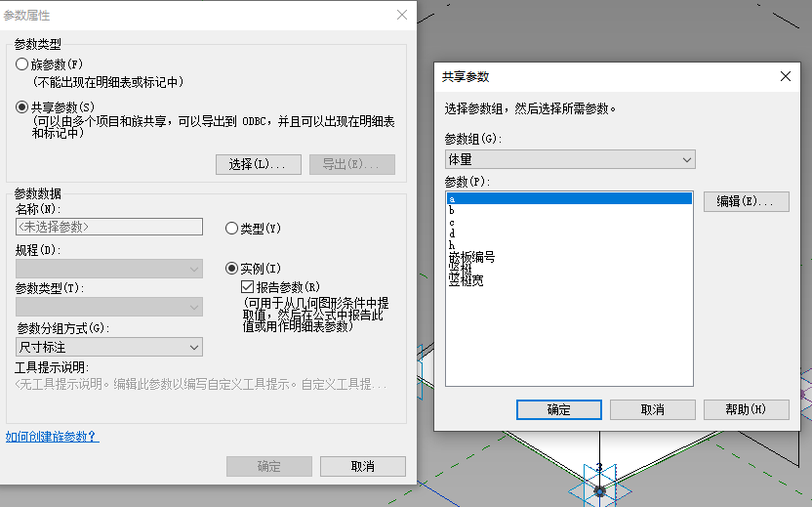Click the 编辑(E)... button
Screen dimensions: 812x507
click(x=747, y=201)
